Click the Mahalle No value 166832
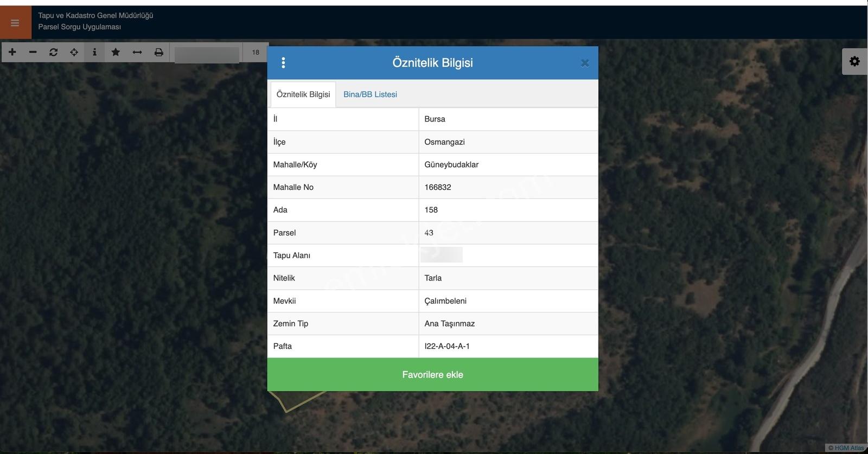This screenshot has width=868, height=454. [x=438, y=187]
